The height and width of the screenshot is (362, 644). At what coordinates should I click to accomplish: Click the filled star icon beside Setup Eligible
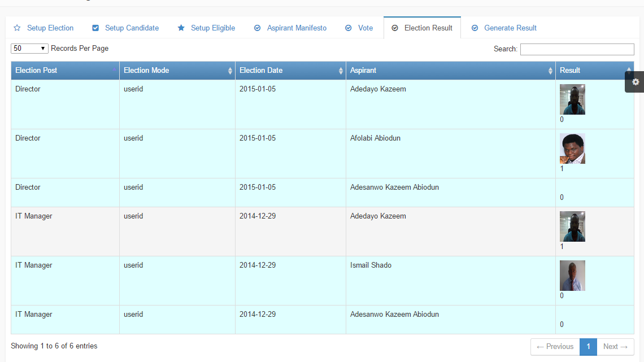click(x=181, y=28)
